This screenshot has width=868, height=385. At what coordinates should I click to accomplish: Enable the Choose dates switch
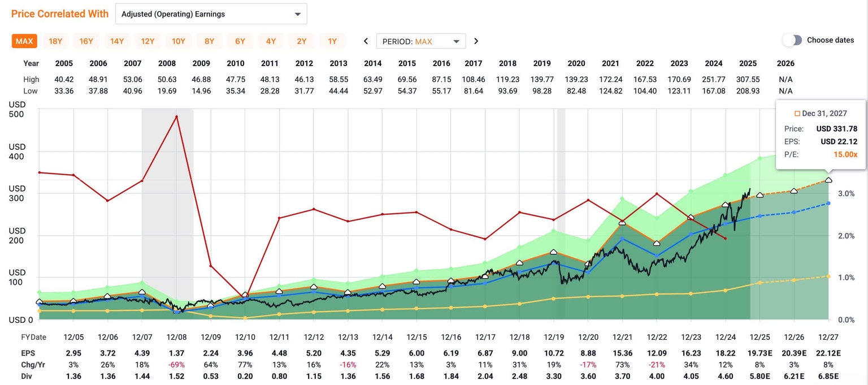[x=792, y=40]
